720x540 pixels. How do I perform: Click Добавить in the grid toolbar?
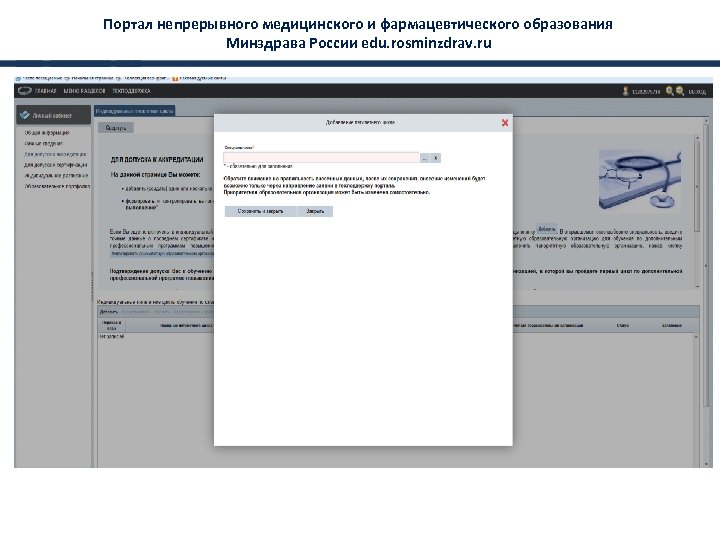pyautogui.click(x=109, y=312)
